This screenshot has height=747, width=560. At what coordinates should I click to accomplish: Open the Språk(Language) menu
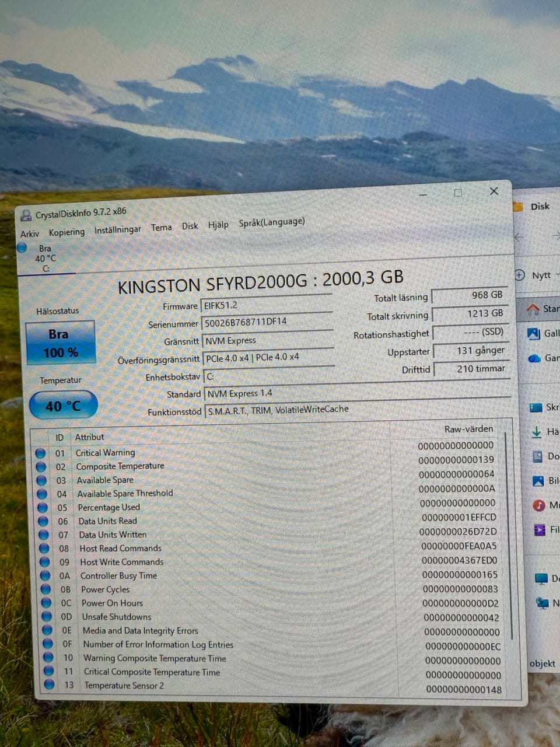tap(271, 222)
